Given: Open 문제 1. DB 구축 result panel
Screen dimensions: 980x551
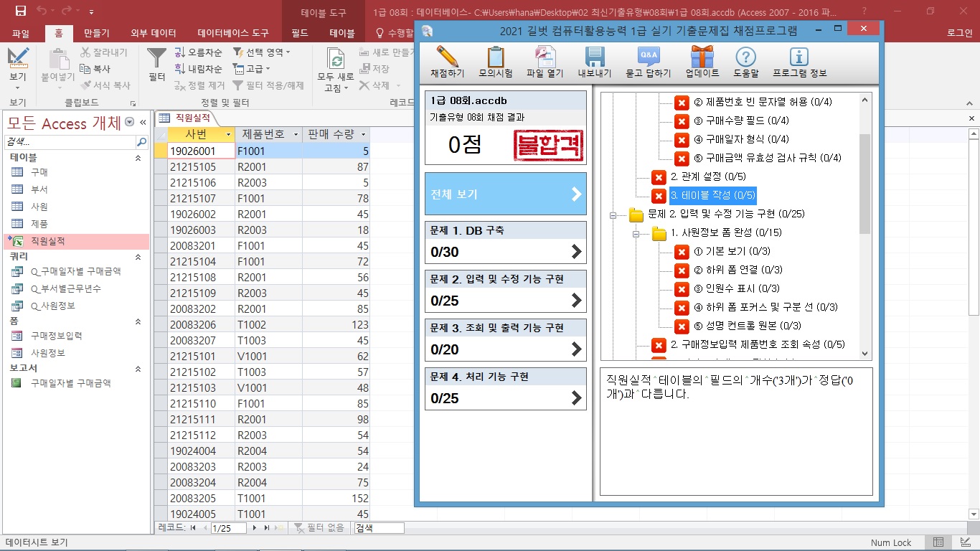Looking at the screenshot, I should (x=505, y=242).
